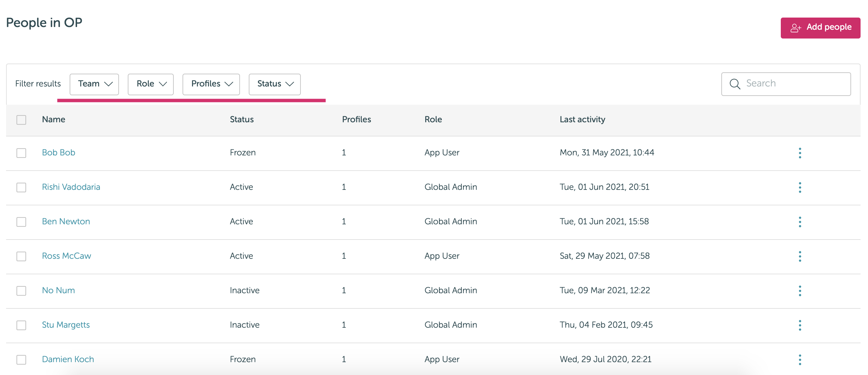Select the Stu Margetts row checkbox
This screenshot has height=375, width=868.
pyautogui.click(x=21, y=325)
